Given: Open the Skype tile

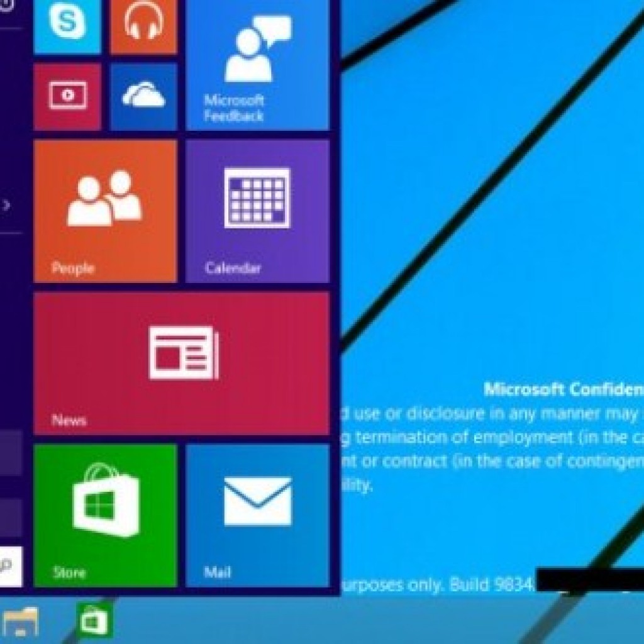Looking at the screenshot, I should tap(67, 26).
